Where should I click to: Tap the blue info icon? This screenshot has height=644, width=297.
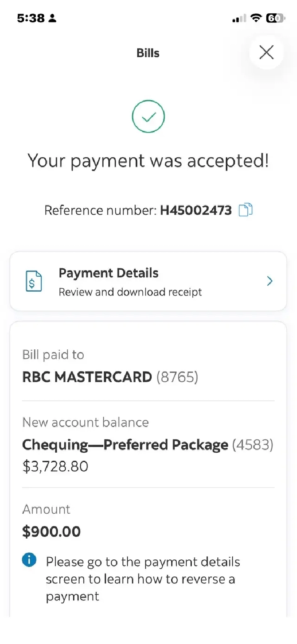tap(29, 560)
